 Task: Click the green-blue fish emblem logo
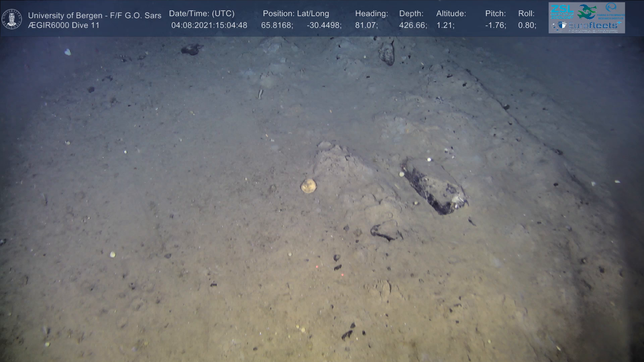coord(587,12)
